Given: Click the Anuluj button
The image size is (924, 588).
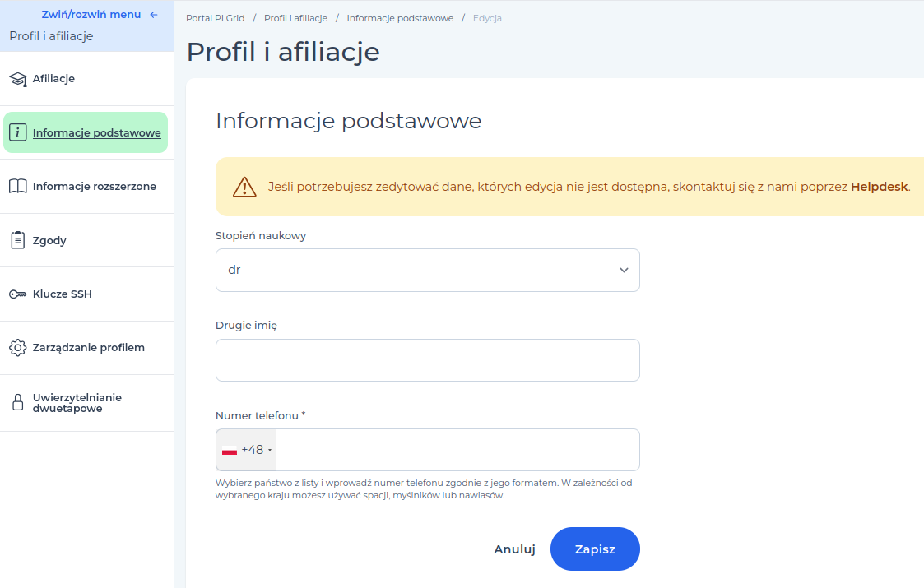Looking at the screenshot, I should click(514, 549).
